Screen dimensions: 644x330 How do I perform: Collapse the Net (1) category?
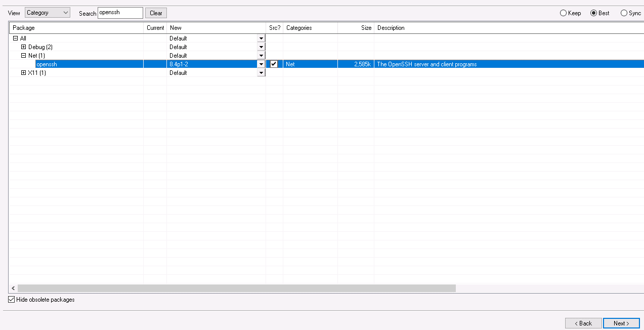coord(23,56)
